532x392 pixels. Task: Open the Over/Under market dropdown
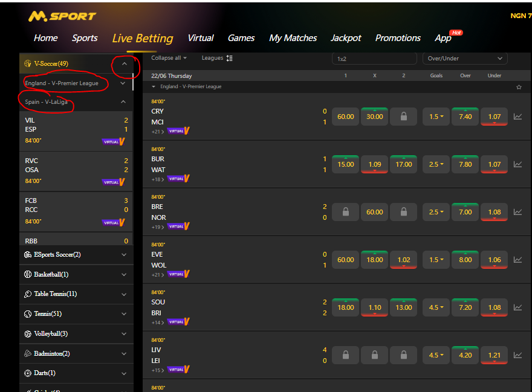tap(465, 59)
